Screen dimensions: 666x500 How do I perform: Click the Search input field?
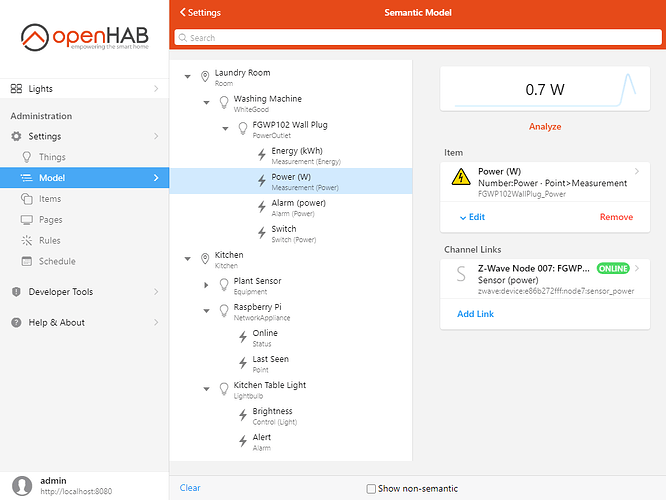coord(418,37)
